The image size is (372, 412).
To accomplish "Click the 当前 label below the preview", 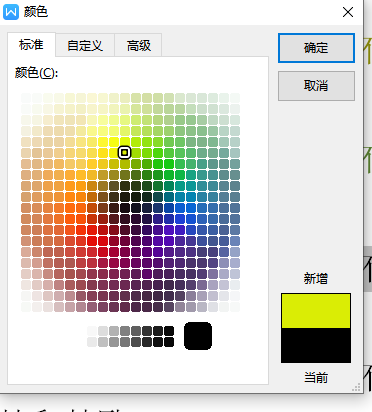I will (x=316, y=378).
